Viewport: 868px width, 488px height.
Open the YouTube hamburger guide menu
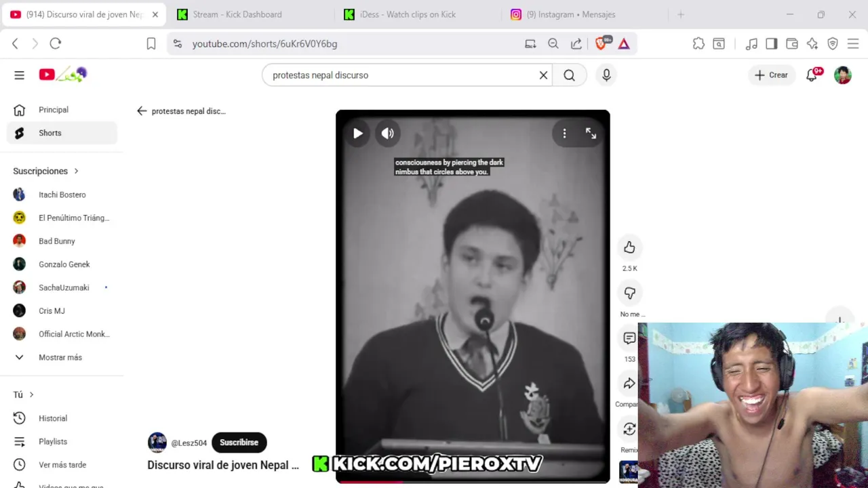pyautogui.click(x=19, y=75)
